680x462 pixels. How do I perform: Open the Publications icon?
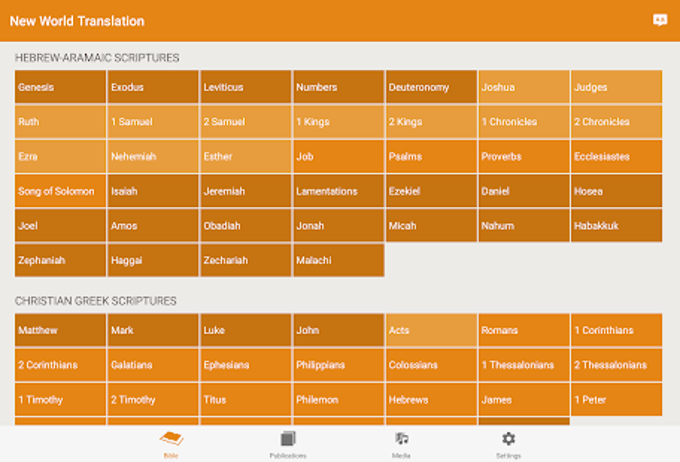[288, 439]
